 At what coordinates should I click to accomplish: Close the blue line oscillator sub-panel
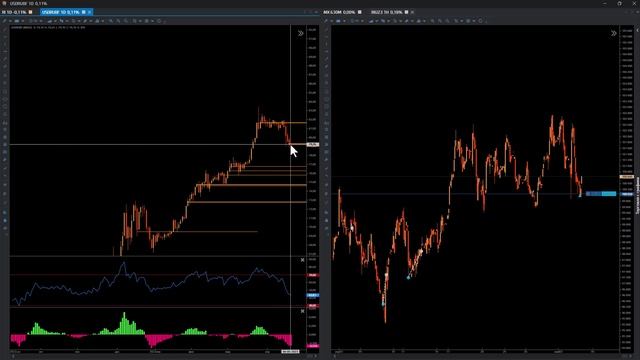[x=302, y=260]
